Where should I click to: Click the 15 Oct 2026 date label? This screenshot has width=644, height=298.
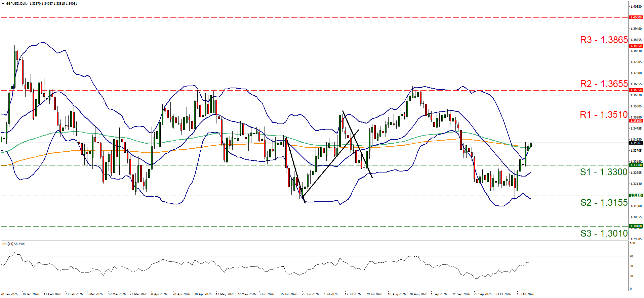525,294
